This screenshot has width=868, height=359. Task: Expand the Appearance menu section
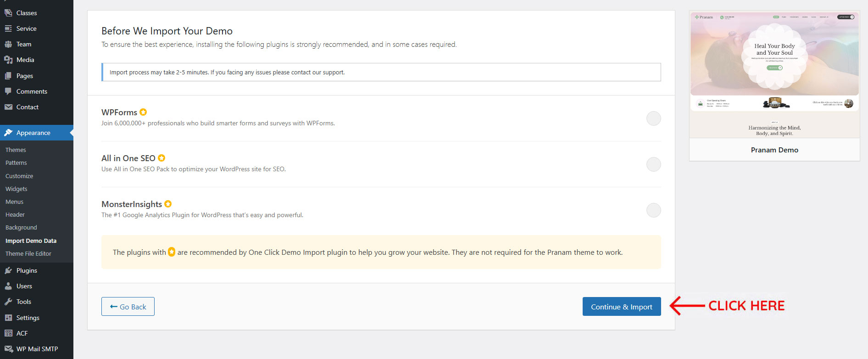33,133
